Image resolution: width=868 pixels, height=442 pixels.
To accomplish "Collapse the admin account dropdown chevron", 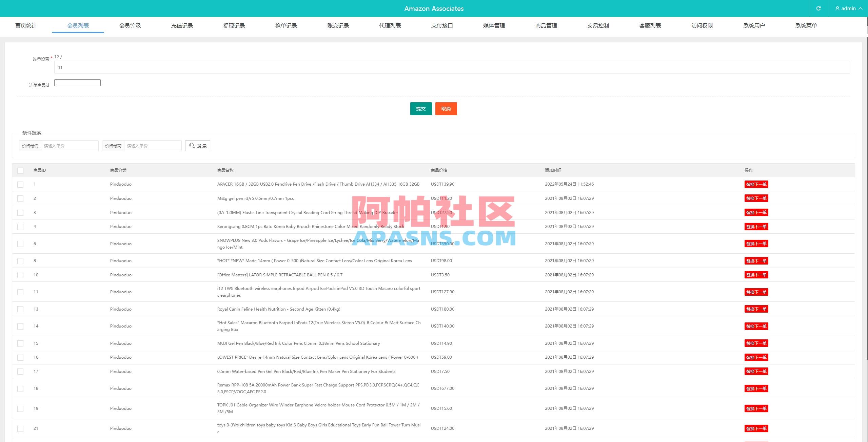I will coord(861,8).
